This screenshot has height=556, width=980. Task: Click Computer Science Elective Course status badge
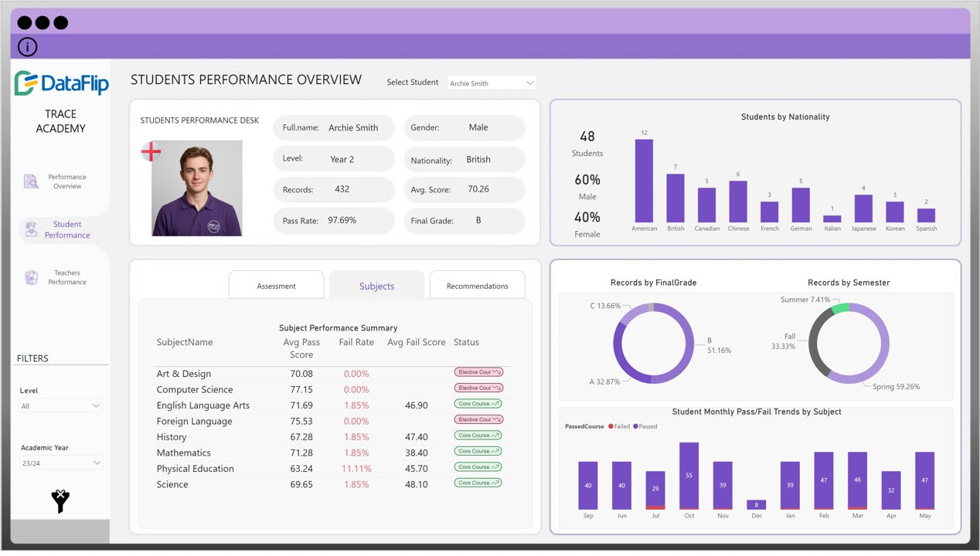(478, 388)
